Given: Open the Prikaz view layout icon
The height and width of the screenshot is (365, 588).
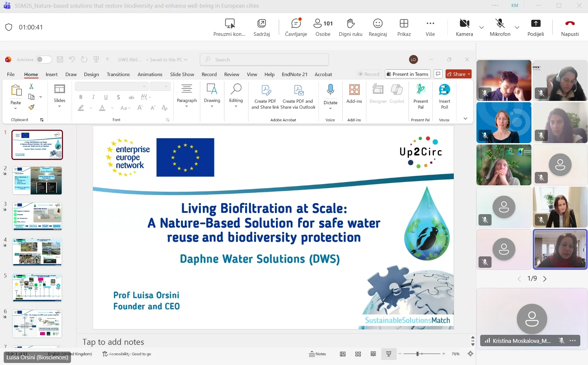Looking at the screenshot, I should click(404, 23).
